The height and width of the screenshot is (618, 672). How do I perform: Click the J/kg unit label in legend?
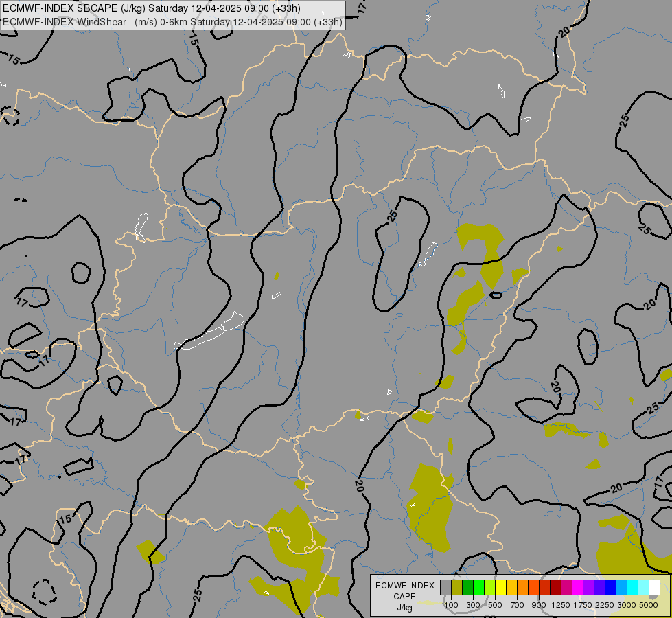pos(404,608)
